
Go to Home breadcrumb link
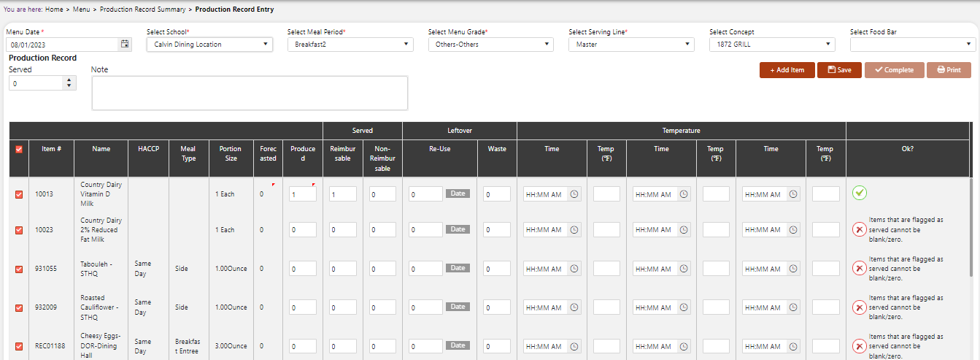tap(53, 9)
